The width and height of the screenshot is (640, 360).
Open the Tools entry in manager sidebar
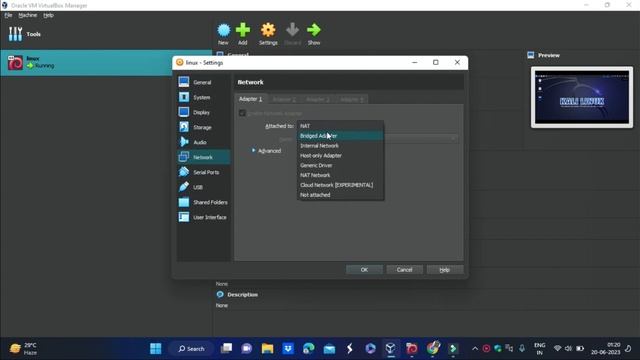24,34
